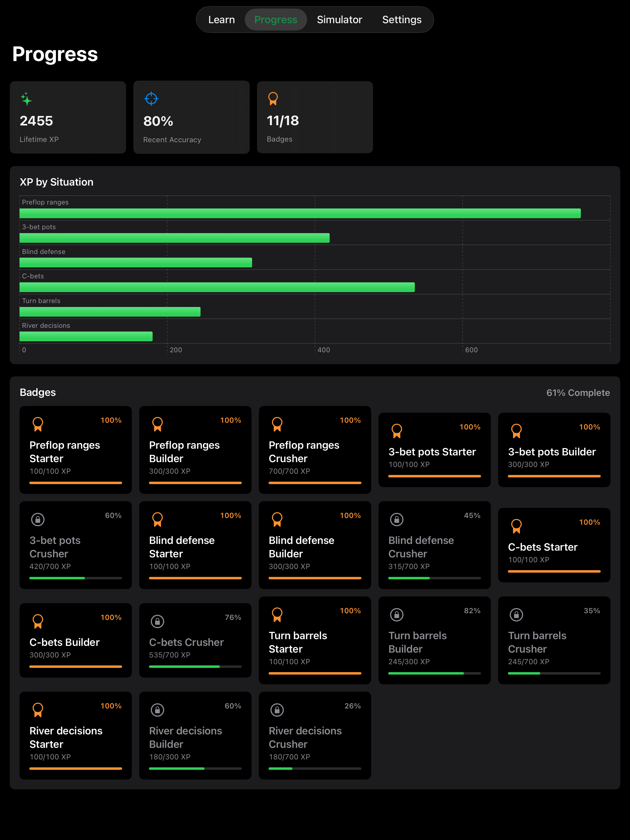Click the River decisions Starter ribbon icon

click(38, 710)
